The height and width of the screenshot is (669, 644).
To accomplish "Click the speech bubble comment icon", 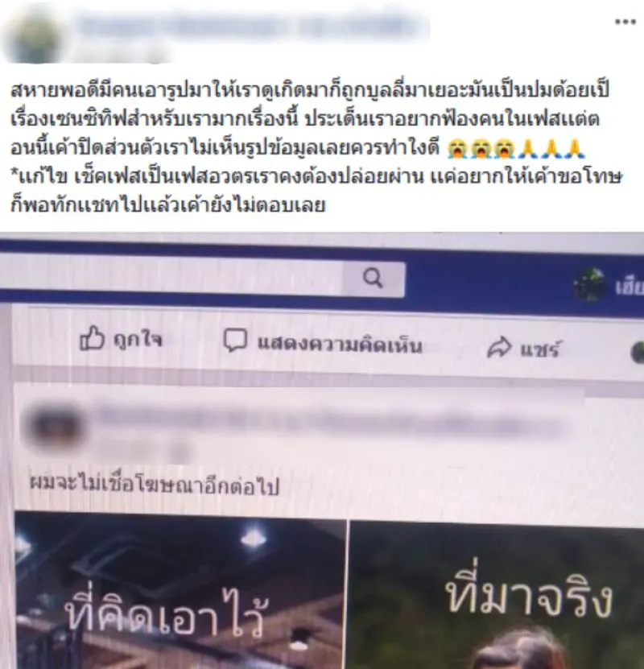I will click(x=235, y=340).
